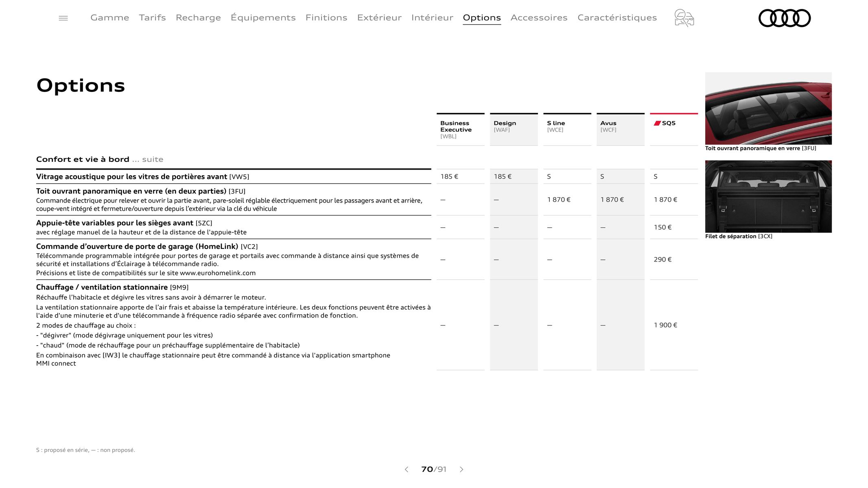
Task: Click the 1 870 € Avus price
Action: coord(612,200)
